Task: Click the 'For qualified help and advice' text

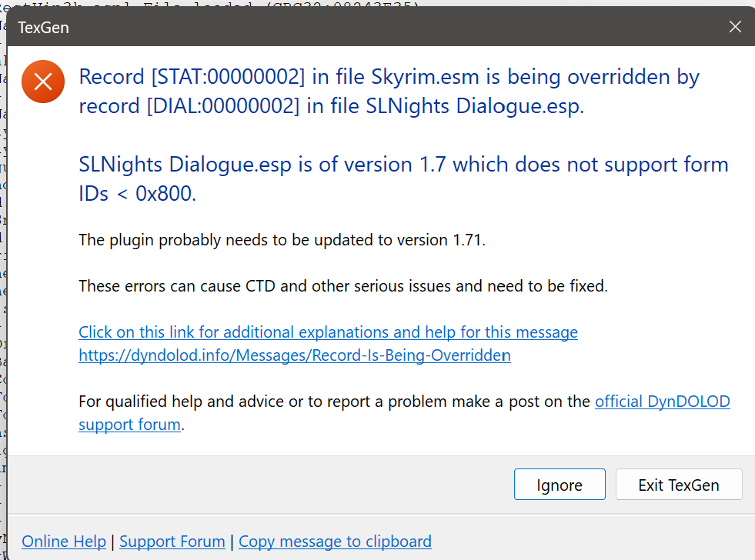Action: pyautogui.click(x=335, y=402)
